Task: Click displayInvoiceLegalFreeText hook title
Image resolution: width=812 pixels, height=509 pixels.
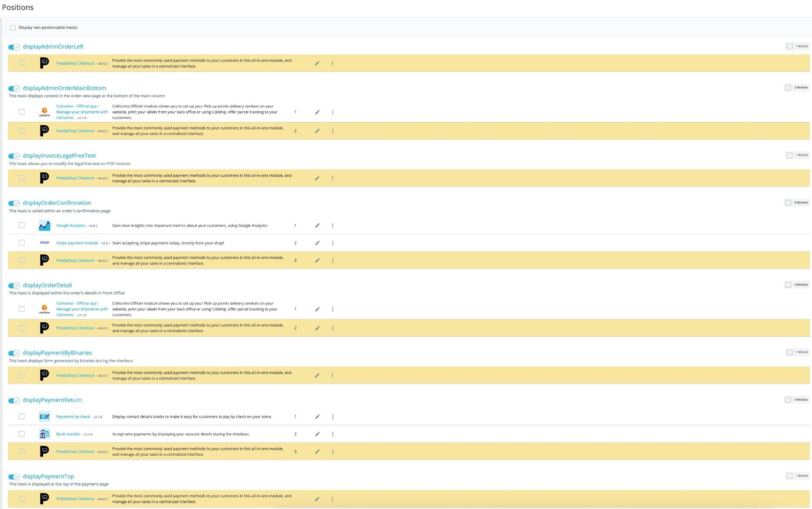Action: click(x=59, y=156)
